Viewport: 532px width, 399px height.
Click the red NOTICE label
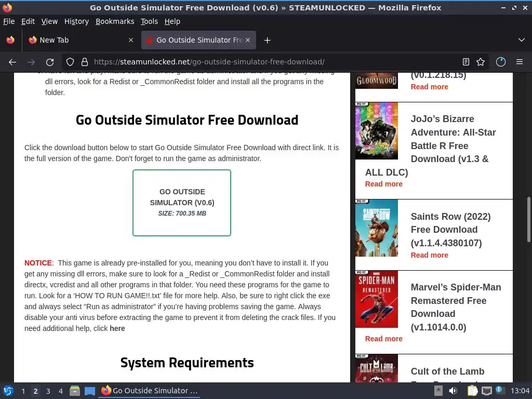point(38,263)
